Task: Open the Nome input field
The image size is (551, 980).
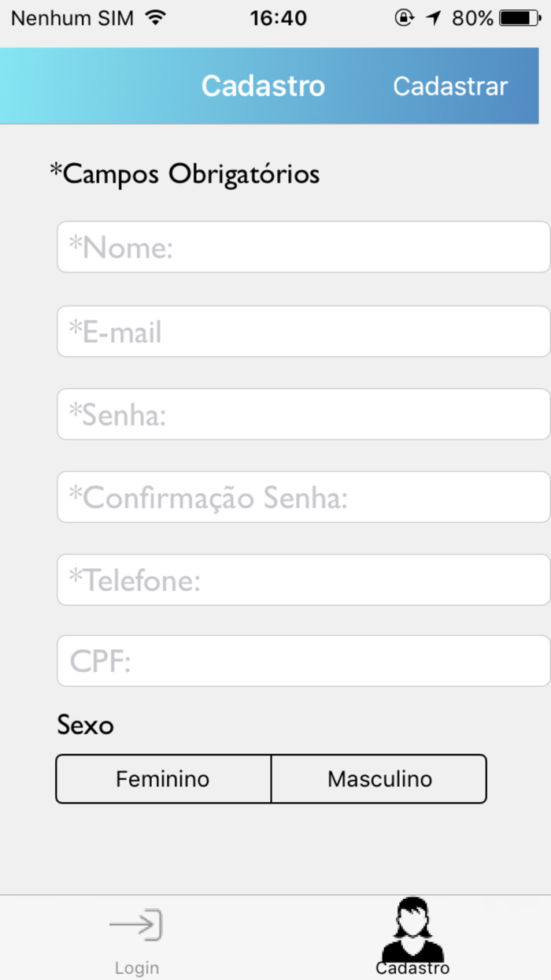Action: (x=303, y=247)
